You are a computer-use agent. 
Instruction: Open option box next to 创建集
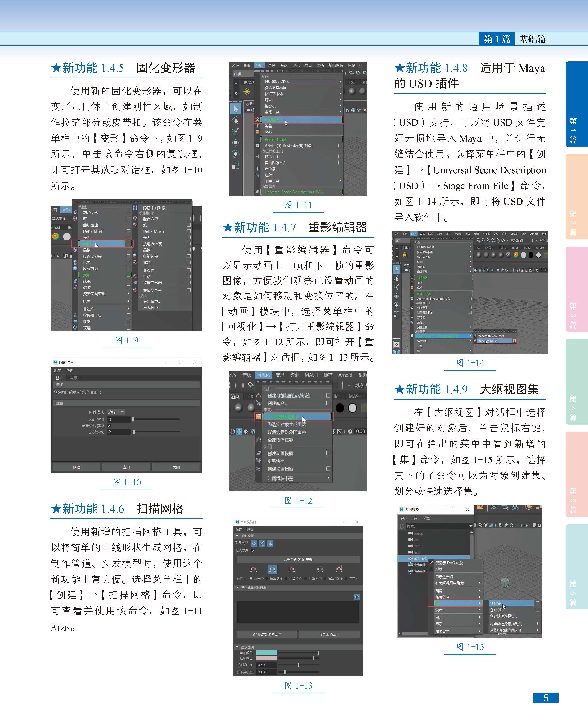pos(538,603)
